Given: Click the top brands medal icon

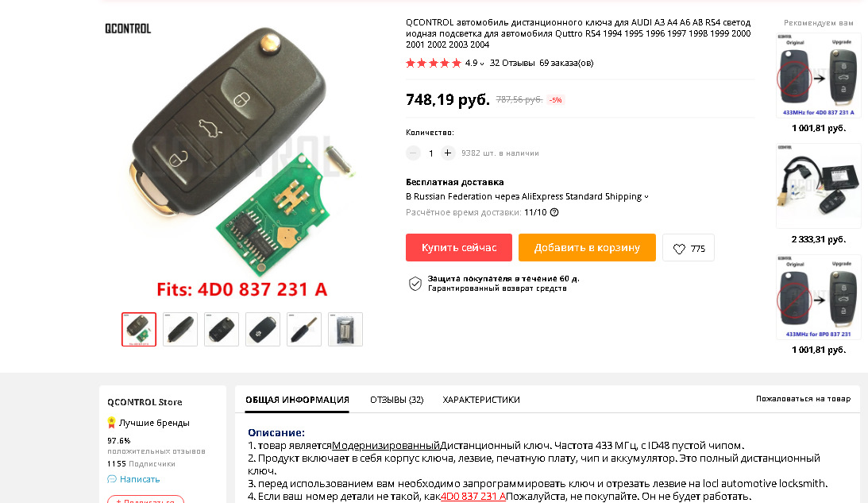Looking at the screenshot, I should click(111, 423).
